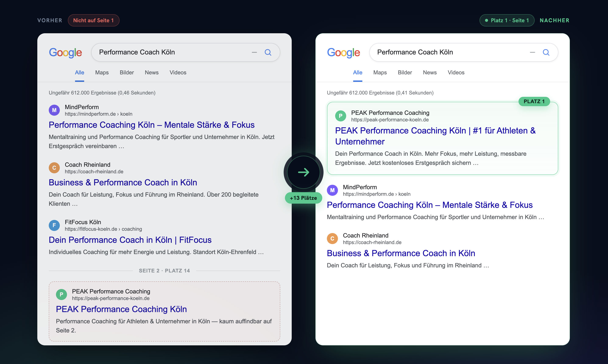Clear the search query in the Nachher panel
This screenshot has height=364, width=608.
(x=533, y=52)
